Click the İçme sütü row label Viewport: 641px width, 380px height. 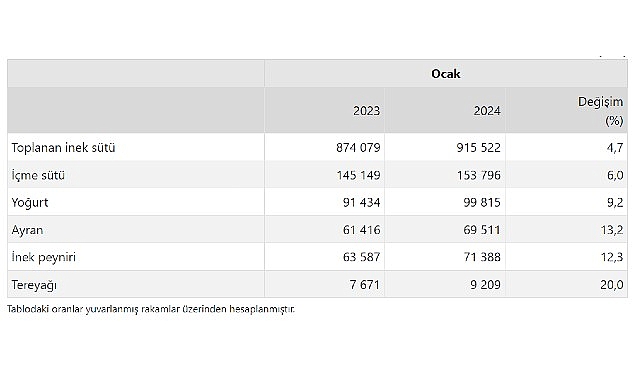(38, 175)
